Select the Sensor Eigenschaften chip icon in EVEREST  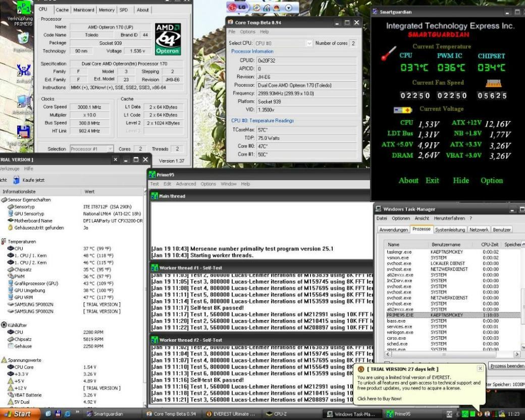pos(4,199)
